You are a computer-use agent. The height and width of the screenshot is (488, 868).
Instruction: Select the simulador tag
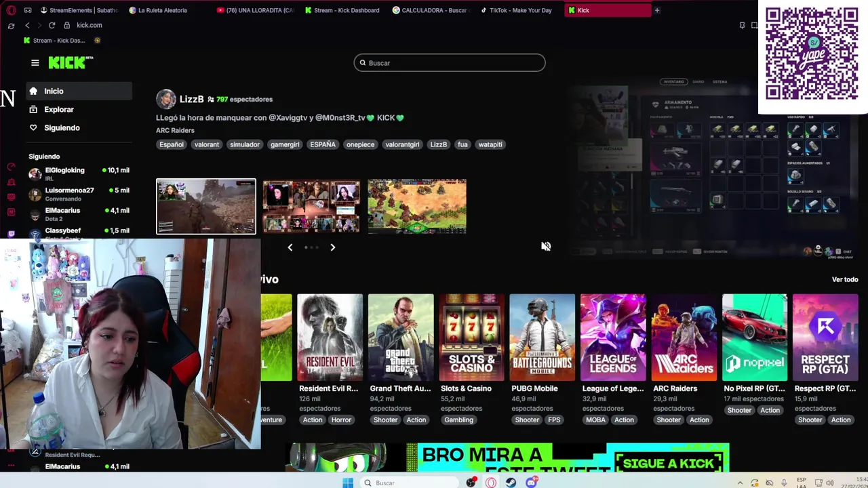[245, 144]
